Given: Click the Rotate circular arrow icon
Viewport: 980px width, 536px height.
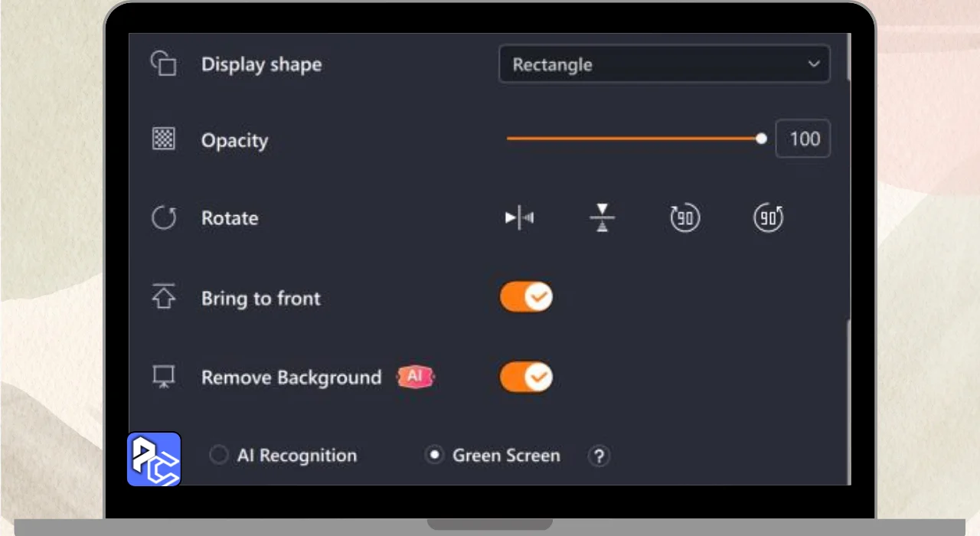Looking at the screenshot, I should point(163,218).
